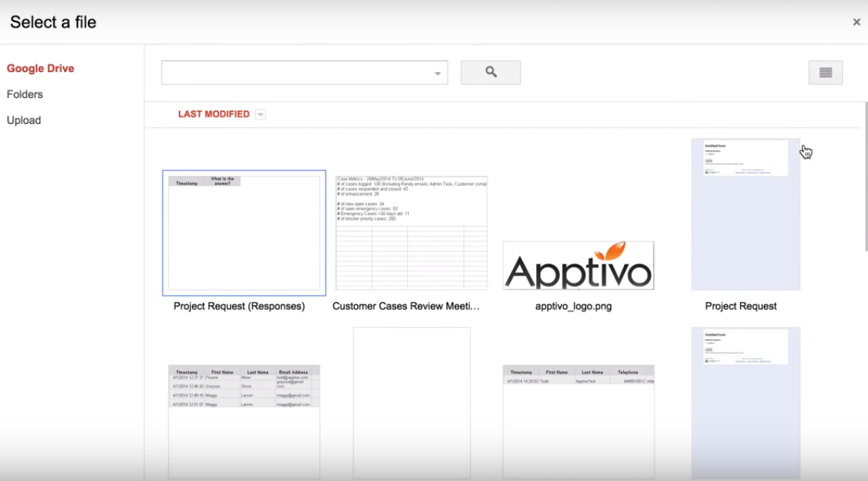Click the search magnifying glass icon

point(491,71)
